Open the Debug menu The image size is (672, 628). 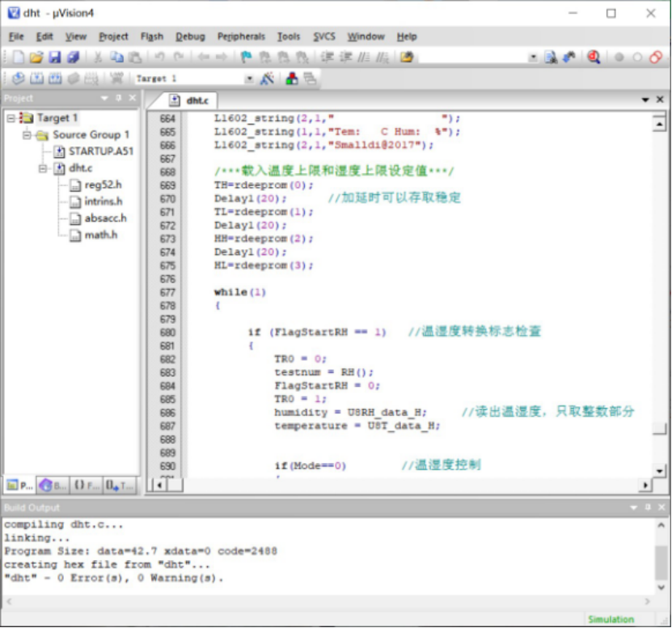(190, 36)
